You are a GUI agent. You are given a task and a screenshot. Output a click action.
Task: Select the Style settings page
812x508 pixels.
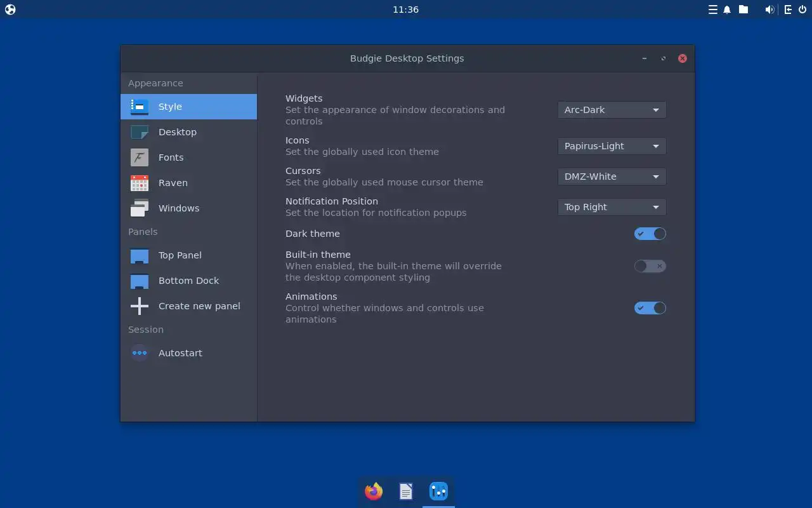click(x=188, y=107)
